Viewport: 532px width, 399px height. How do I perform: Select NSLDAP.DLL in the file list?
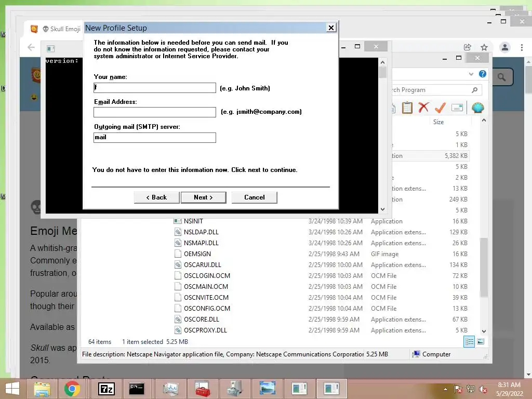(201, 232)
